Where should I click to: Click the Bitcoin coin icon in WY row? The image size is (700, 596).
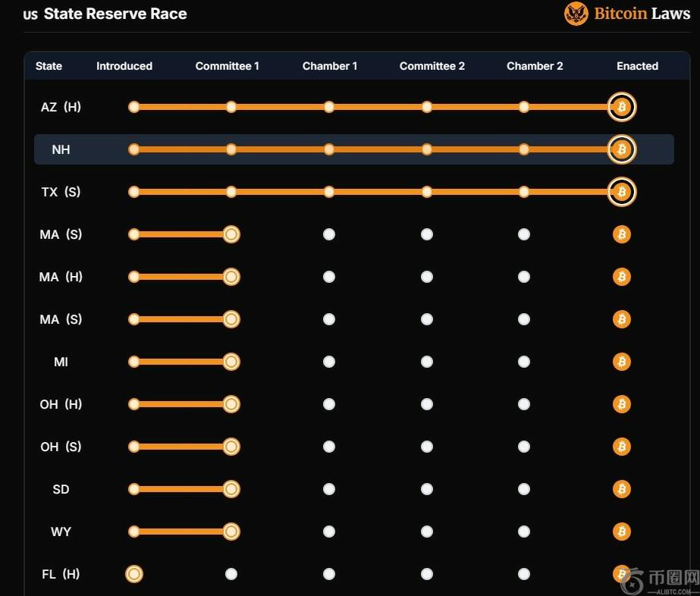pos(621,532)
